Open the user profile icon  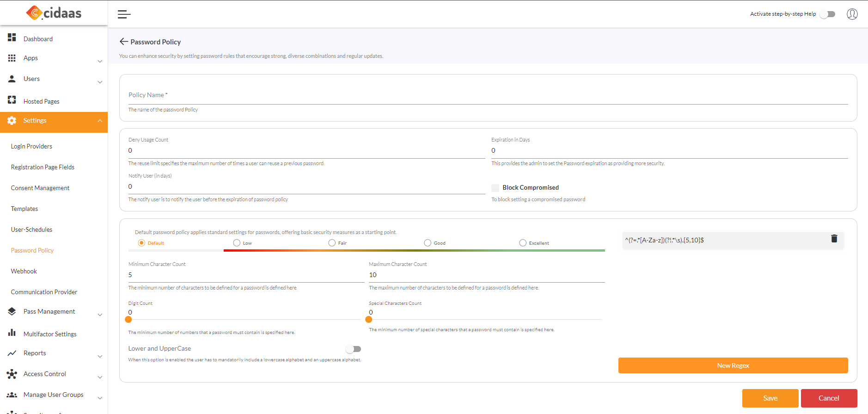pos(852,14)
